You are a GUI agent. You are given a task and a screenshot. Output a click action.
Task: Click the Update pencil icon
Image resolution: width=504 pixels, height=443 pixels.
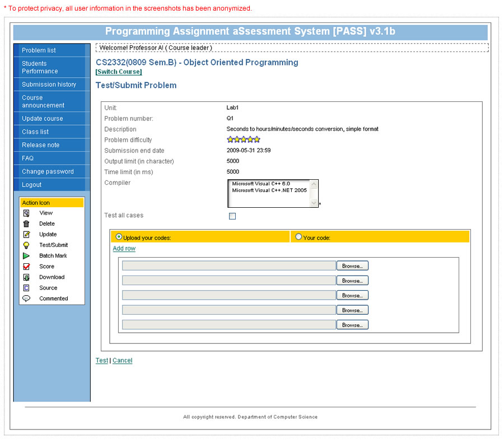point(26,234)
